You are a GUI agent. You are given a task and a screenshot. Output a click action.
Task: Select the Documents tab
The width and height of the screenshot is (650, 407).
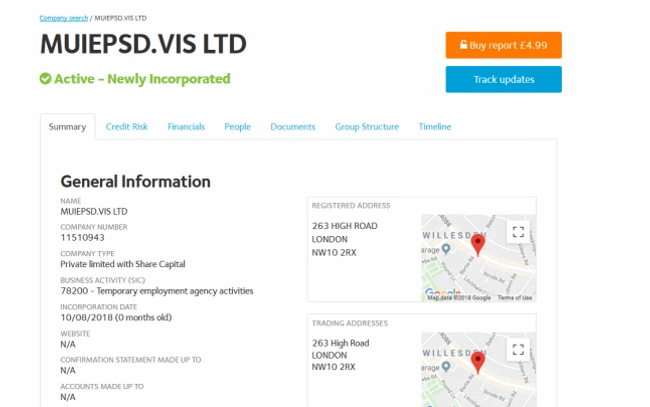[x=293, y=127]
